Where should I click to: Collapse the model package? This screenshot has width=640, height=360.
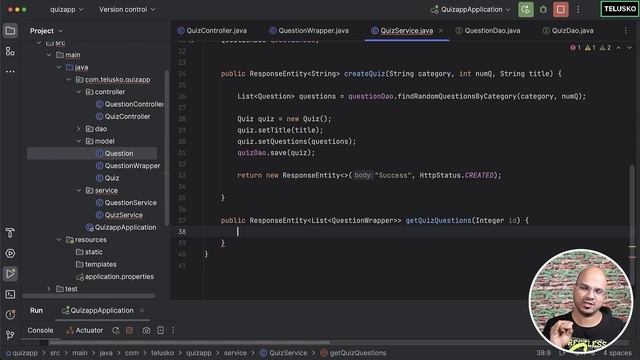78,141
